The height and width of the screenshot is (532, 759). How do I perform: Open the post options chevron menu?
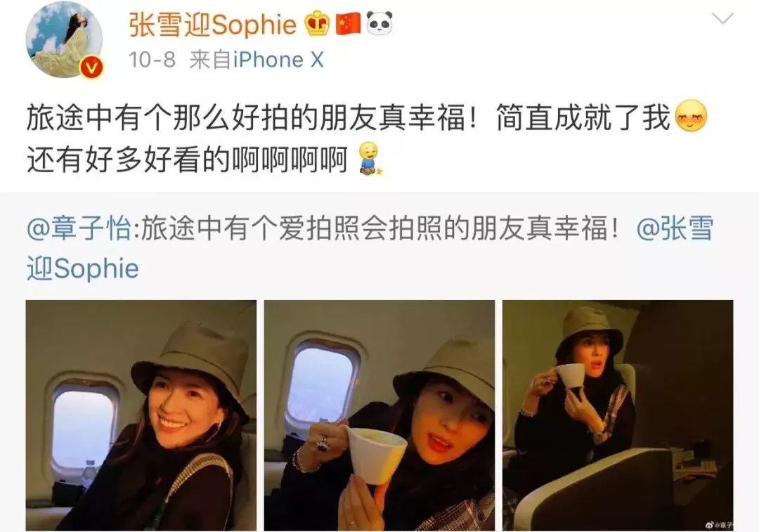click(723, 19)
